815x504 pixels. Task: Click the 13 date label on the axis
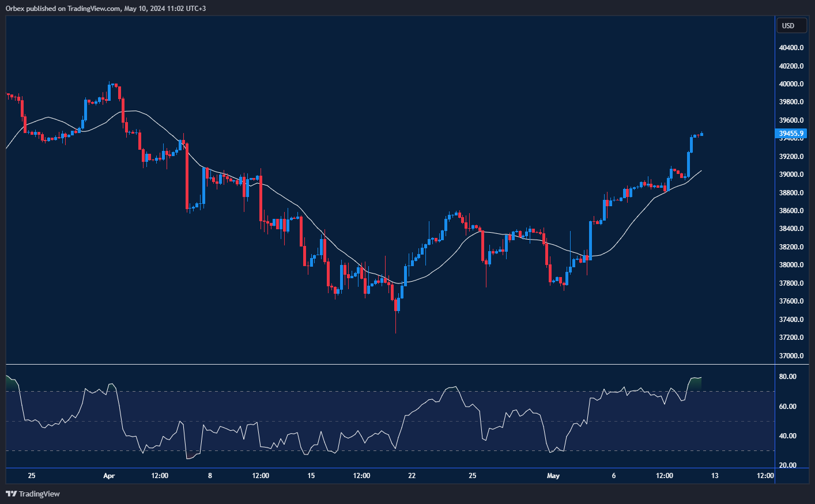point(715,476)
